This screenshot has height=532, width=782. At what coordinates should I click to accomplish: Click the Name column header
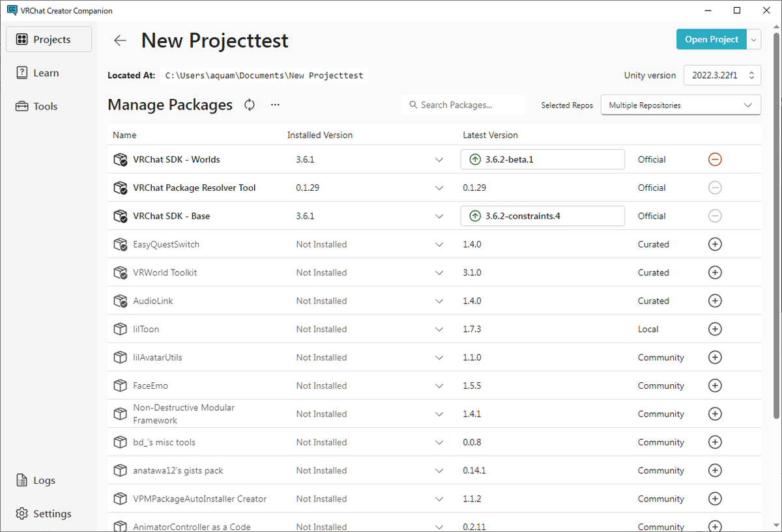[x=124, y=135]
